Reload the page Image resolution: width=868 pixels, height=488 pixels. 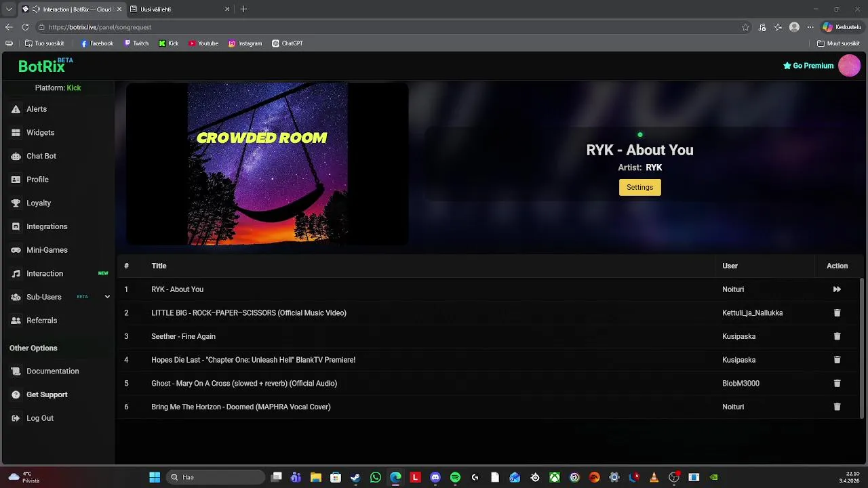pos(25,27)
